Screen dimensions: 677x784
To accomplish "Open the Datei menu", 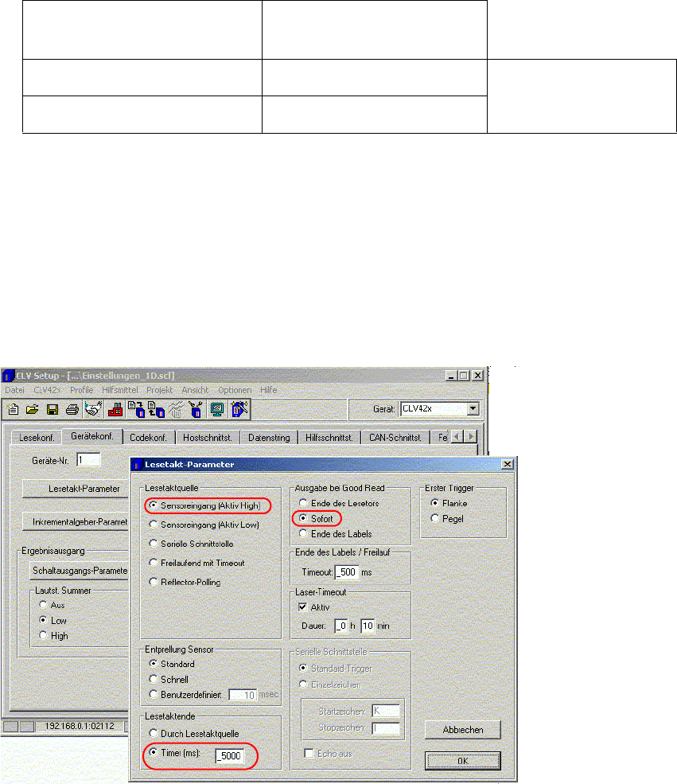I will 15,390.
